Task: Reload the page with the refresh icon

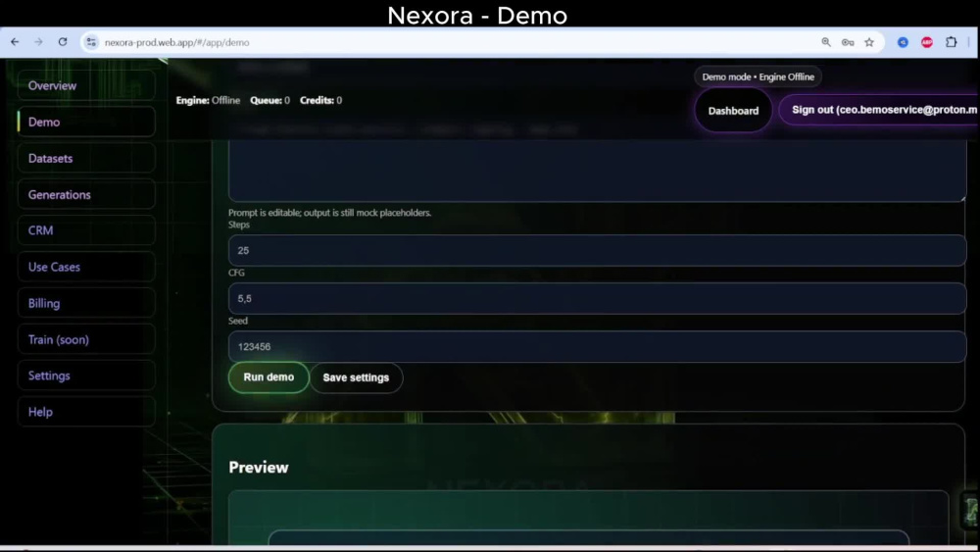Action: [63, 42]
